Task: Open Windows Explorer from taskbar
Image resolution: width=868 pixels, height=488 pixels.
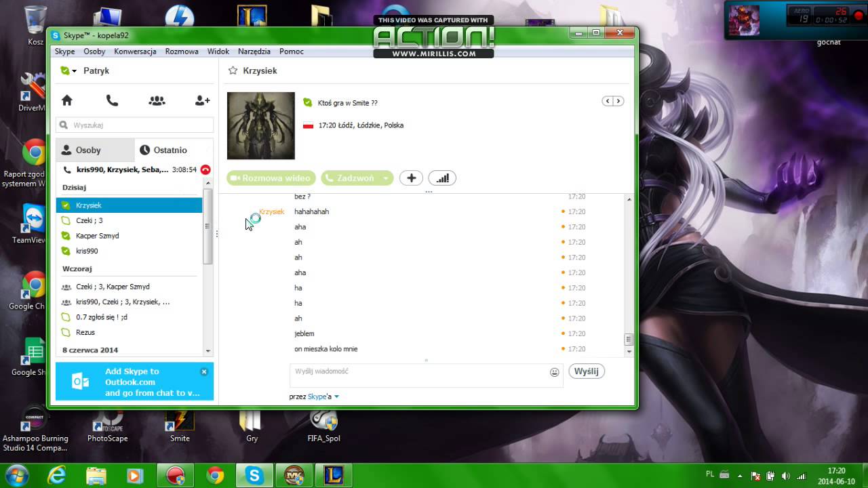Action: [96, 476]
